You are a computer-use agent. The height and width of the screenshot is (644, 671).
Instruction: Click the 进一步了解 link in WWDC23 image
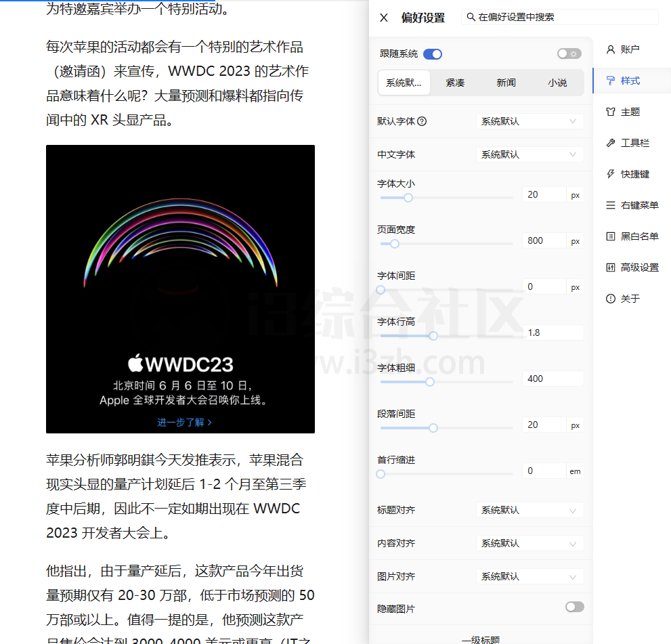[x=184, y=423]
